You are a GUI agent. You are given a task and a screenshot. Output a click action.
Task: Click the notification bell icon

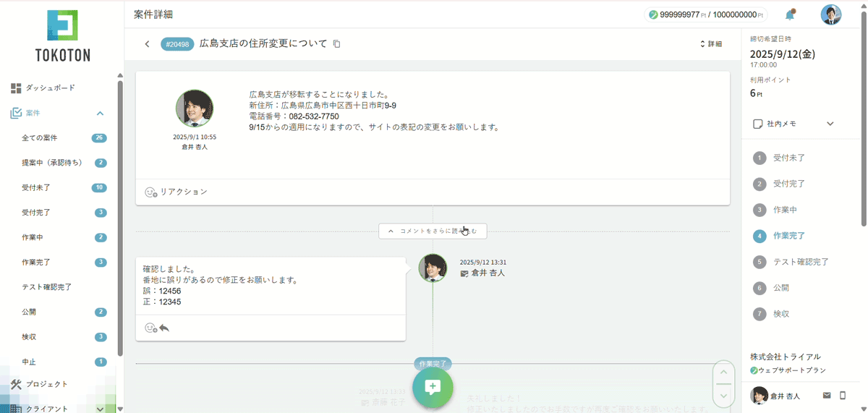coord(790,14)
